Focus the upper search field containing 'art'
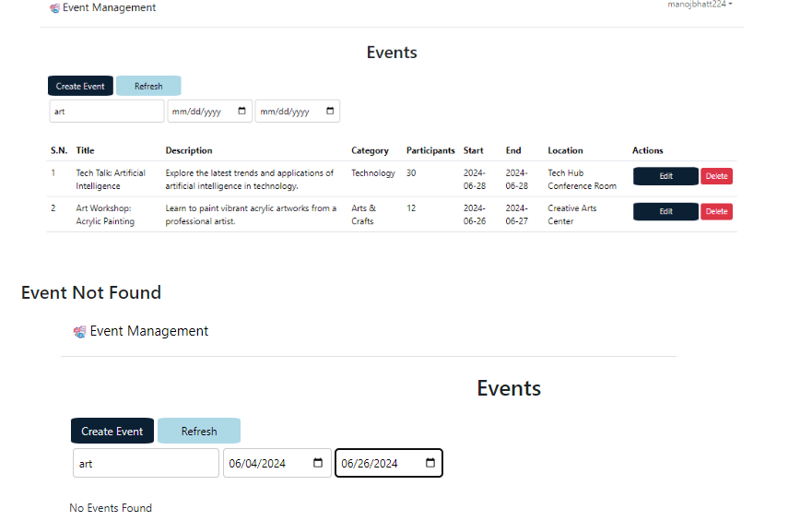The height and width of the screenshot is (521, 812). point(107,112)
